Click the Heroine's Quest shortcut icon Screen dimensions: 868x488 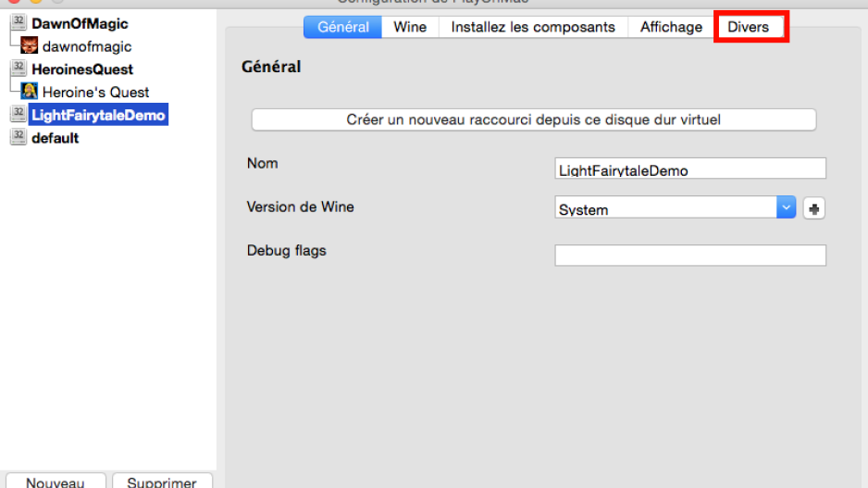29,91
